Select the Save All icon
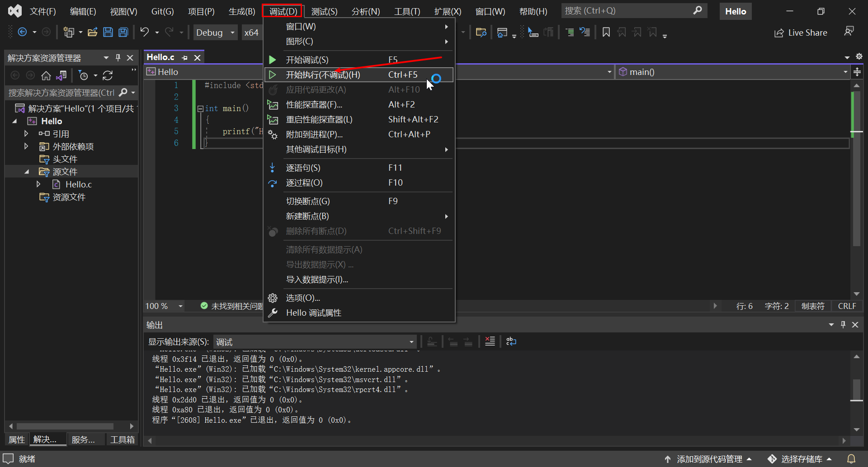The width and height of the screenshot is (868, 467). coord(123,32)
